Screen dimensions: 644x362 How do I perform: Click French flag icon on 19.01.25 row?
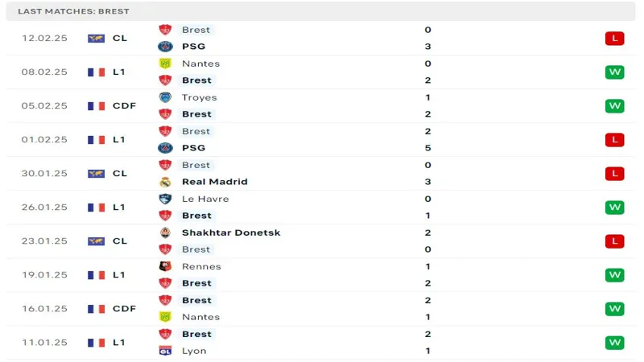(97, 275)
